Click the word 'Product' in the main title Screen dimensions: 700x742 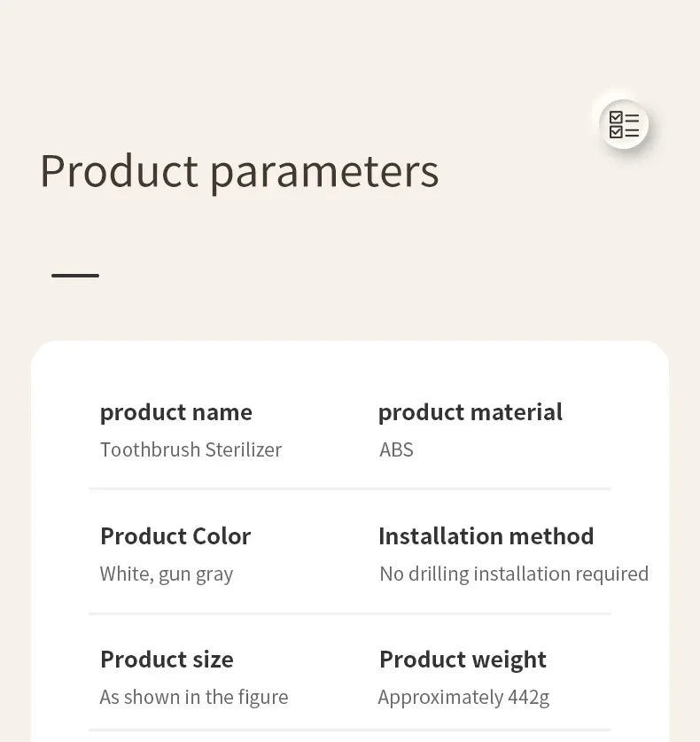pos(120,171)
